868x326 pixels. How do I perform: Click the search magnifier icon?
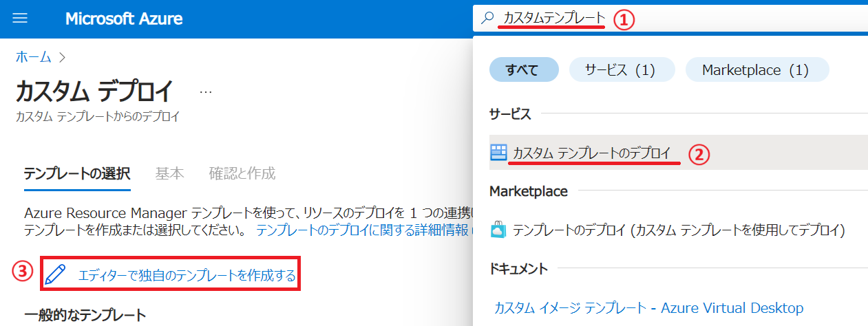[487, 19]
